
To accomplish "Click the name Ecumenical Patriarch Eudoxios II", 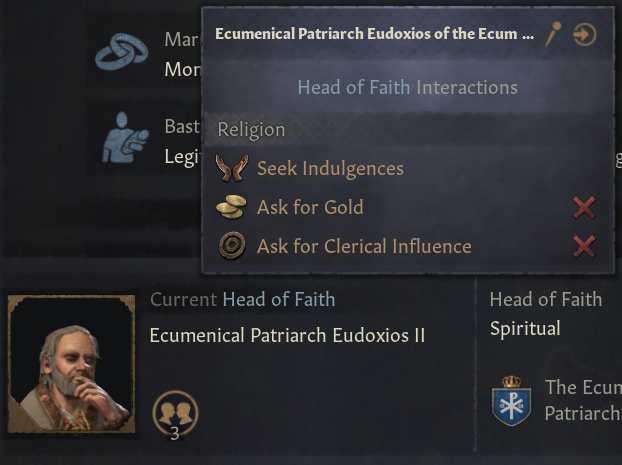I will pyautogui.click(x=287, y=335).
